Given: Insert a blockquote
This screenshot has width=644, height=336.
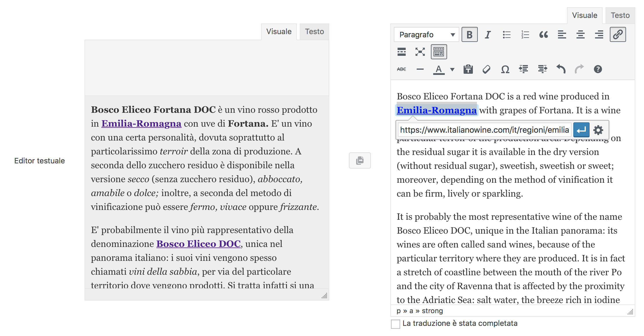Looking at the screenshot, I should (543, 35).
